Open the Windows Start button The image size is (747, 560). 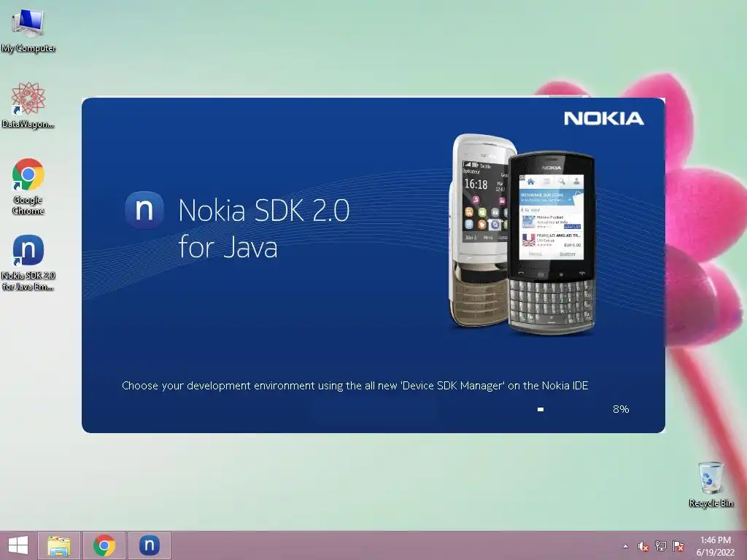(x=18, y=545)
